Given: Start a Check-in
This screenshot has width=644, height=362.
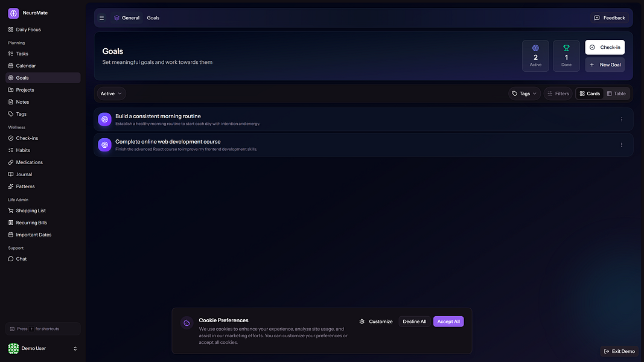Looking at the screenshot, I should tap(605, 47).
